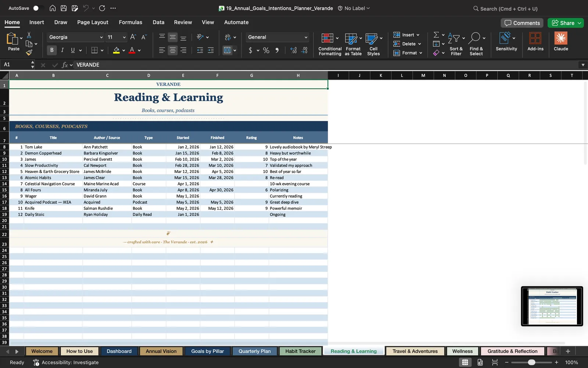Increase indent of cell contents

[x=211, y=50]
